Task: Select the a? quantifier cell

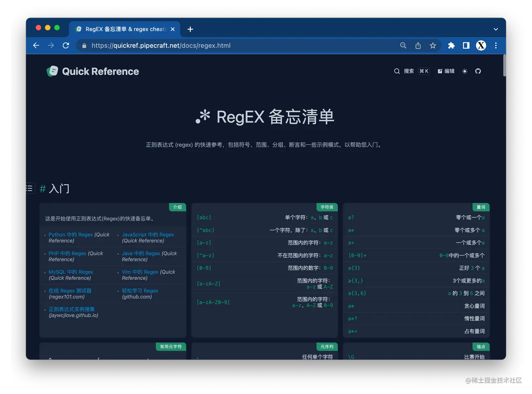Action: (351, 217)
